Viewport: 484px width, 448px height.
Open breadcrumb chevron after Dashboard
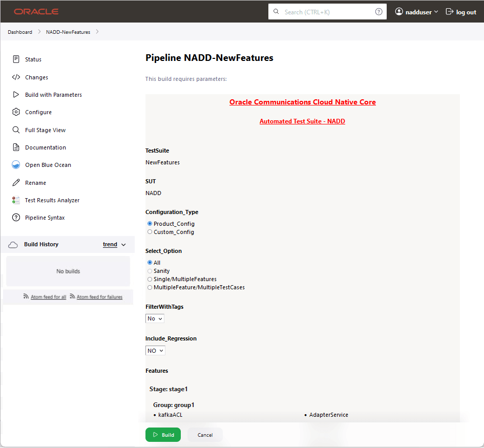[x=39, y=32]
